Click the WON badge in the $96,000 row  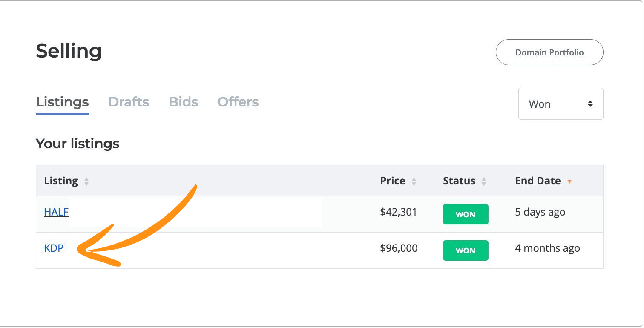tap(466, 250)
